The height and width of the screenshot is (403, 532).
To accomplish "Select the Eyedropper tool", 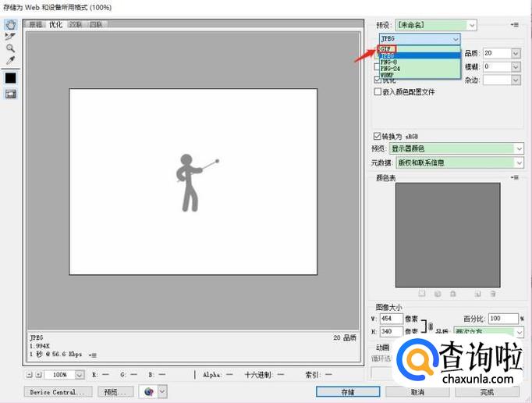I will click(10, 59).
